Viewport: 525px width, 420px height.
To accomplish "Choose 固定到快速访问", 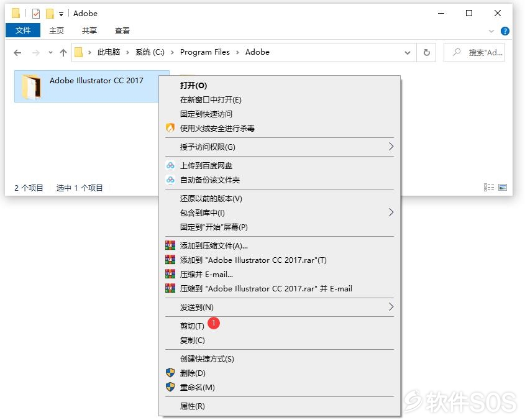I will (206, 114).
